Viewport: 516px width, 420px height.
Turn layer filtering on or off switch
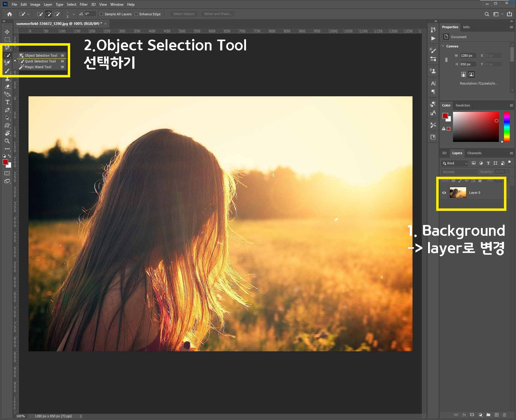coord(509,163)
